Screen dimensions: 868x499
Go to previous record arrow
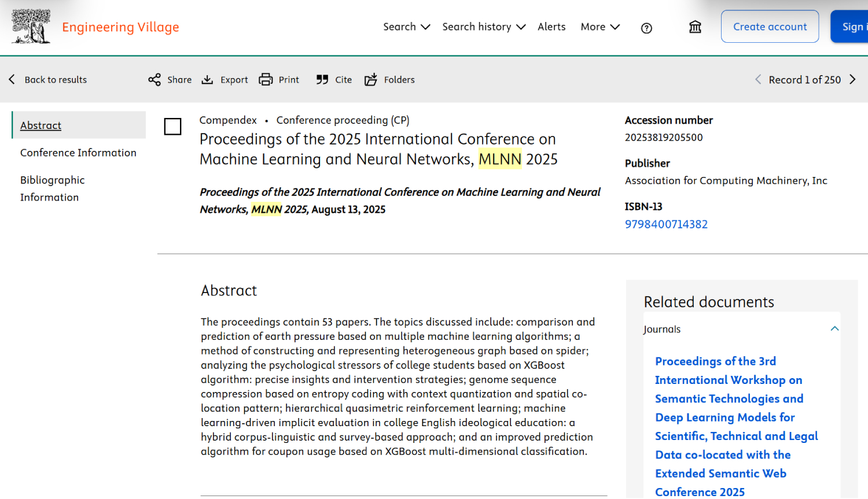point(758,80)
